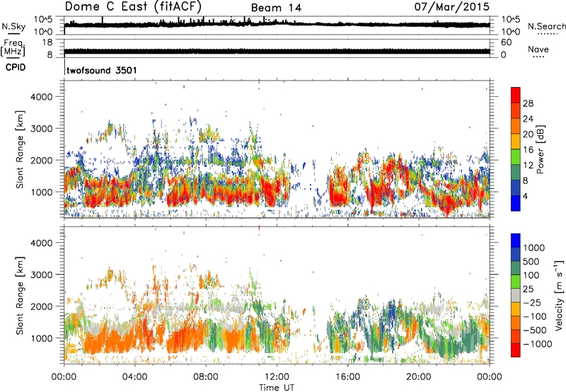Click the "-1000" value on Velocity scale
The image size is (566, 392).
point(538,344)
